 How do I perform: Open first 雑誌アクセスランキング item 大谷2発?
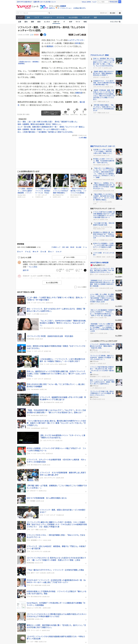104,151
